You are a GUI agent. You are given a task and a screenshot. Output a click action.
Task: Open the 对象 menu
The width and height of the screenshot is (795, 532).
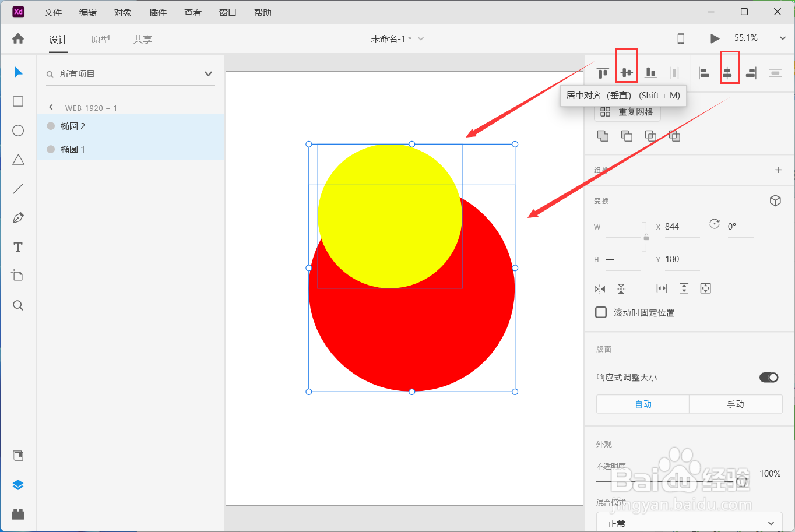(123, 12)
